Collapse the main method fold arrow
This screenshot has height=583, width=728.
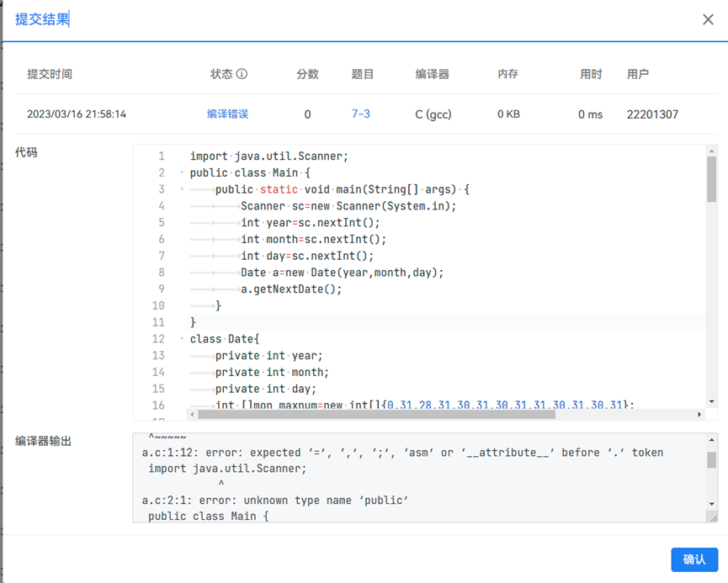(183, 190)
